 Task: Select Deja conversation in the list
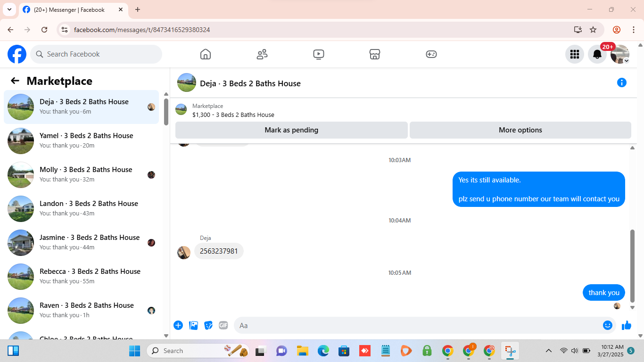coord(82,107)
